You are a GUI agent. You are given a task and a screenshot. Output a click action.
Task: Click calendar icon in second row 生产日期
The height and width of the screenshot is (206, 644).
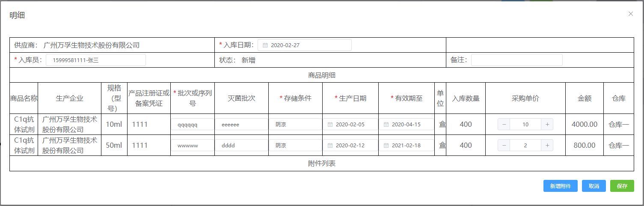(330, 146)
